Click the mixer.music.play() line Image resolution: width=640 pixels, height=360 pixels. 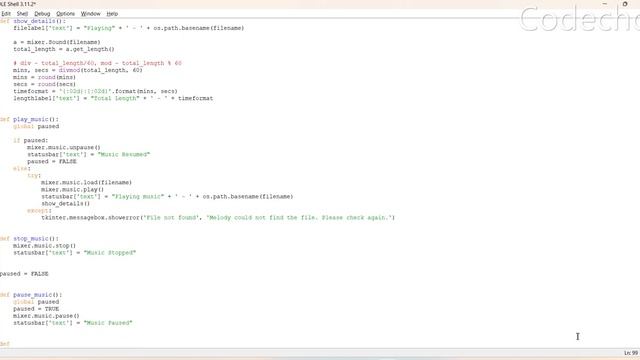[72, 189]
